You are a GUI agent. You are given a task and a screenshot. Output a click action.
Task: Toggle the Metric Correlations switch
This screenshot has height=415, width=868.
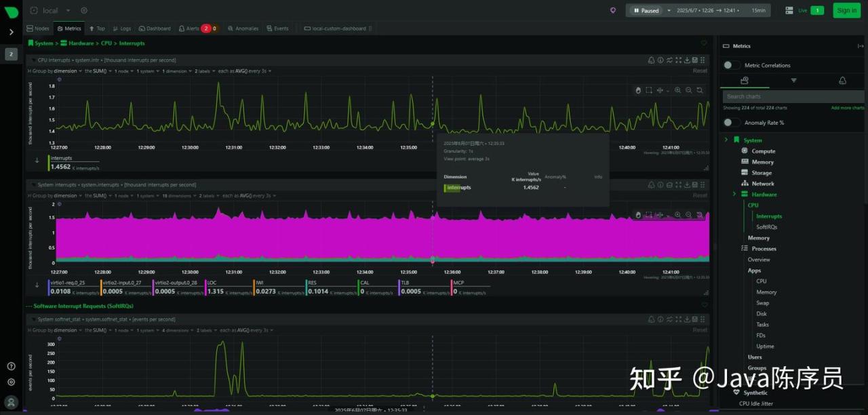coord(732,65)
